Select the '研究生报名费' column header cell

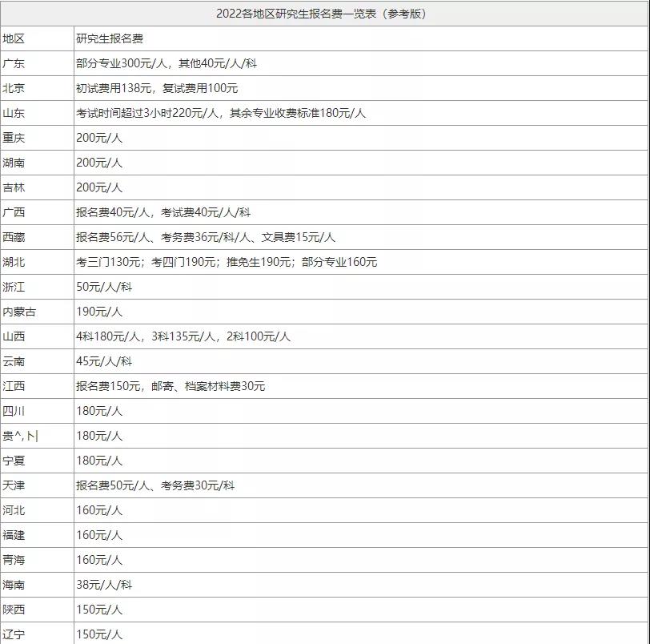point(110,38)
